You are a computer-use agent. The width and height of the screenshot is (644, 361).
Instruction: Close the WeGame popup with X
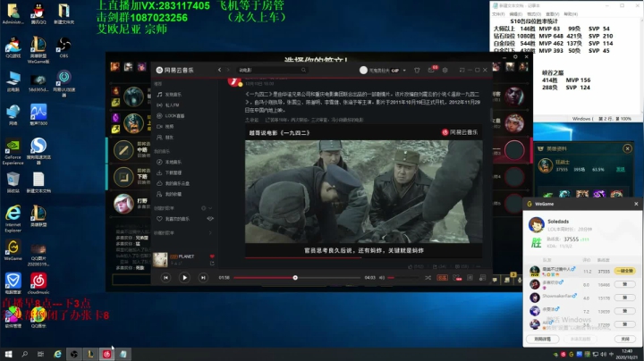pos(636,204)
